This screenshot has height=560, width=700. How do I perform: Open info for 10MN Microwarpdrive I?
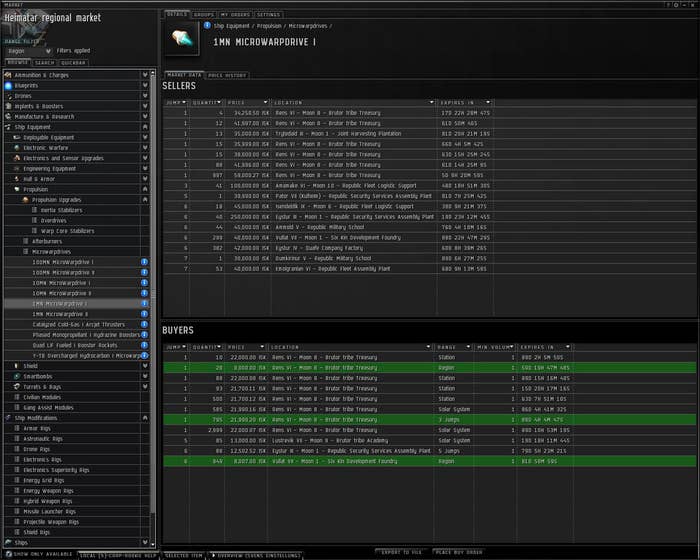[x=144, y=283]
